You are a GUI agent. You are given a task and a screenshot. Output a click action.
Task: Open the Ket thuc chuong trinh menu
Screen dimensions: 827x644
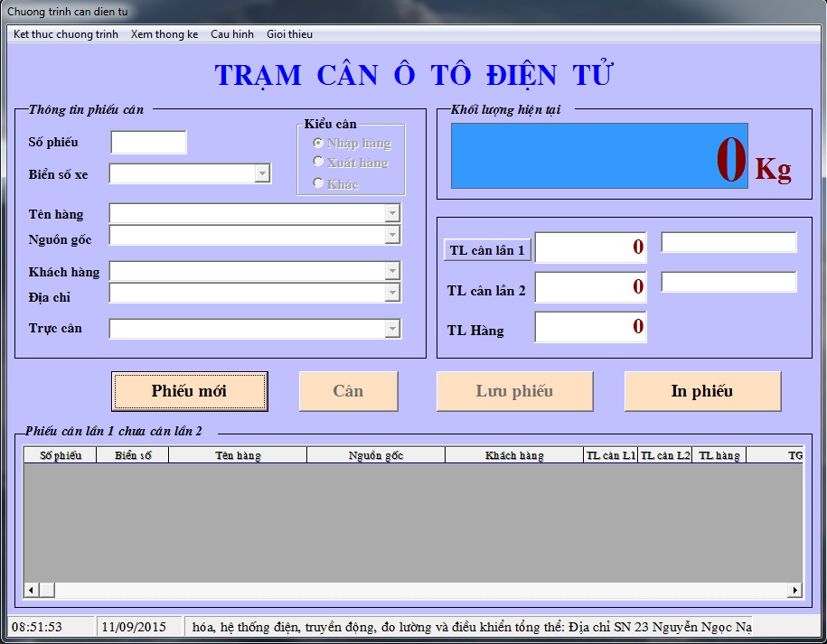coord(65,34)
